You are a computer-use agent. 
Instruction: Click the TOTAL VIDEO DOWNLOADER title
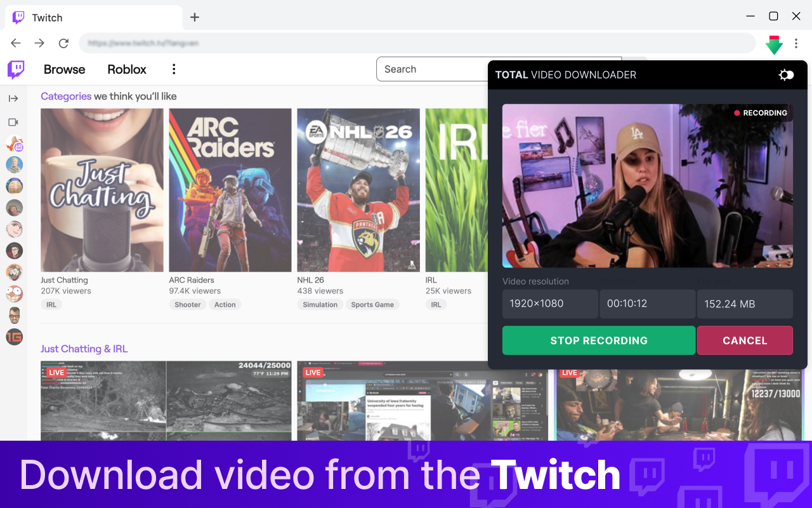pos(566,75)
